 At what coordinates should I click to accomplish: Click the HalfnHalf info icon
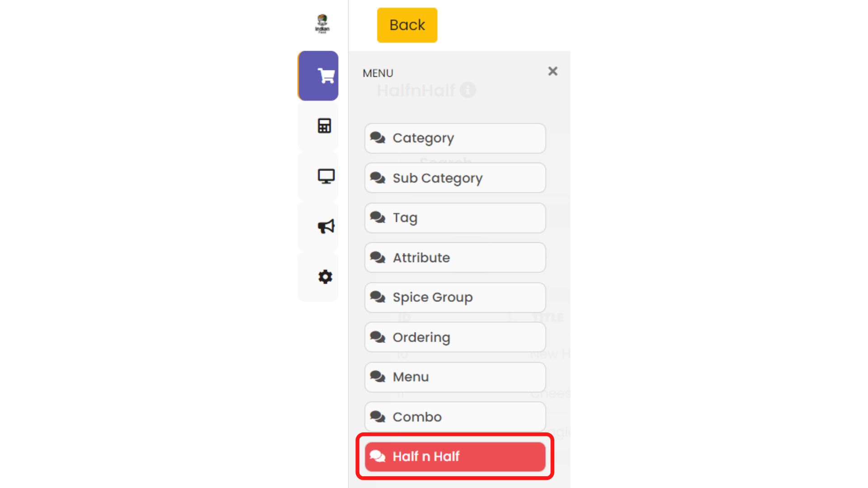point(468,90)
